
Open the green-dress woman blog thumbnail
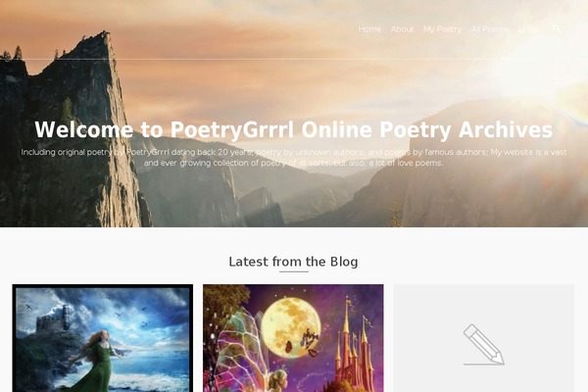(103, 338)
